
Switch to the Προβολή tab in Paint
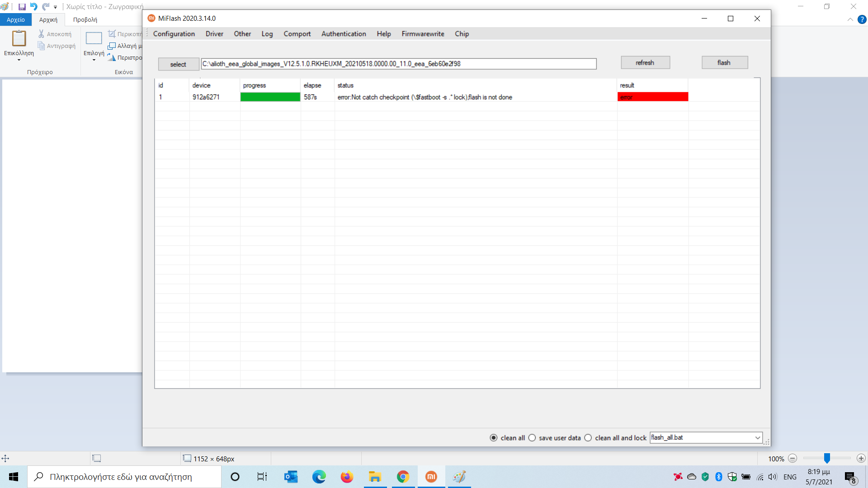85,19
